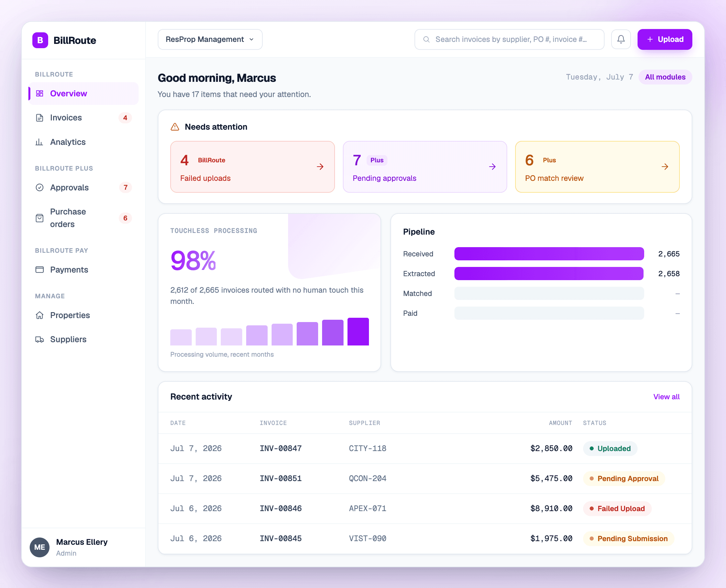
Task: Click the BillRoute logo icon
Action: pos(40,40)
